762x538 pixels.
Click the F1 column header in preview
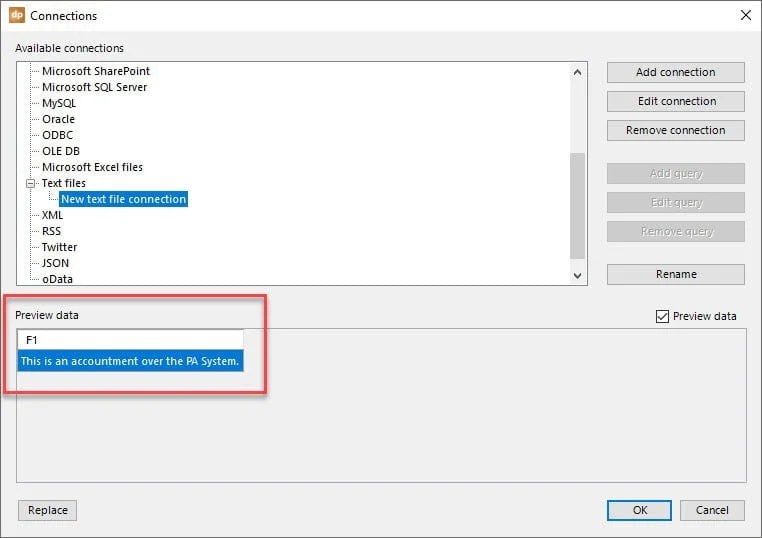coord(130,340)
